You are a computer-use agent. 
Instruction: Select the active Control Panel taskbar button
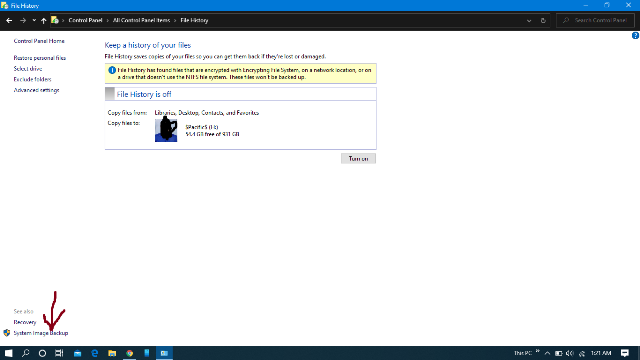164,353
